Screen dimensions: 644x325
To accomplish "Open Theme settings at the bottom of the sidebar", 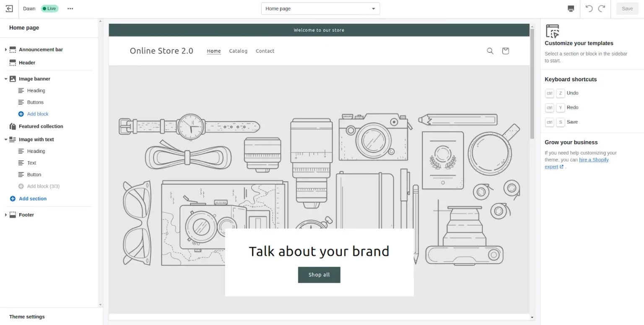I will click(x=26, y=317).
